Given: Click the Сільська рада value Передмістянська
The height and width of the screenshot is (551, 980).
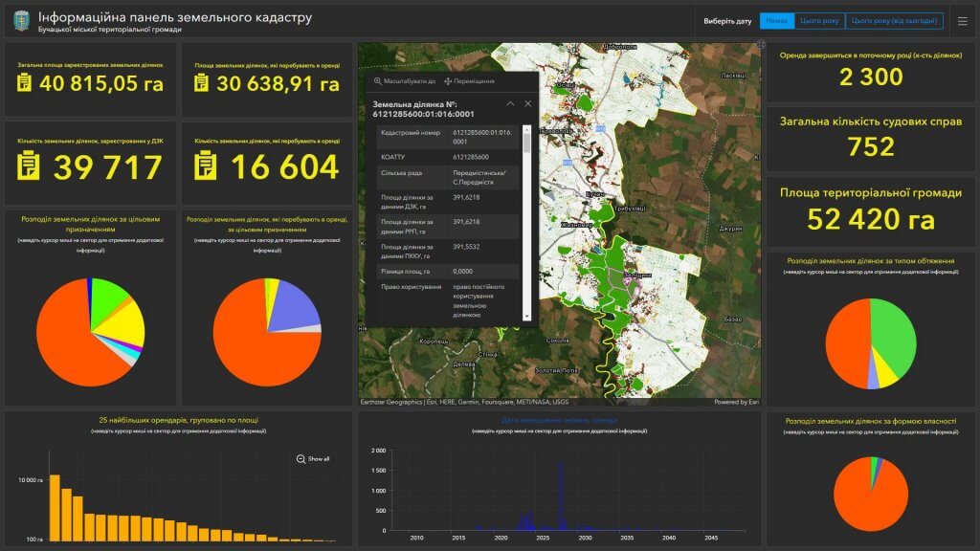Looking at the screenshot, I should [x=479, y=177].
